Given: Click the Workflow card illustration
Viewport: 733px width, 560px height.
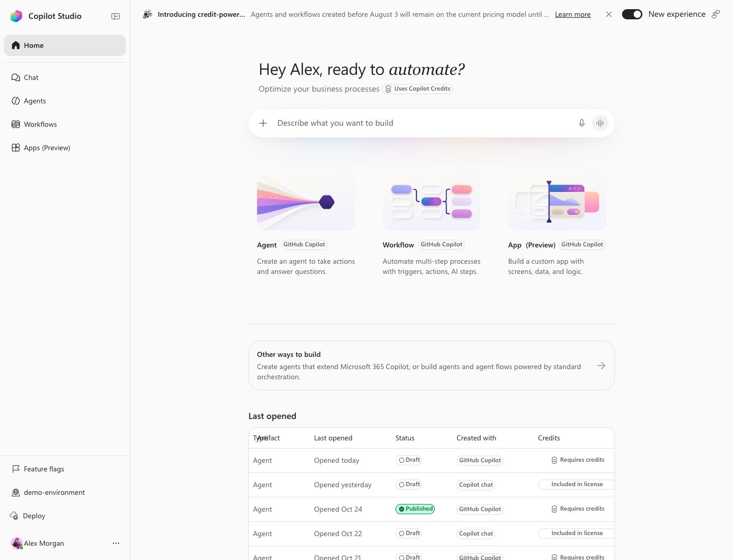Looking at the screenshot, I should point(432,202).
